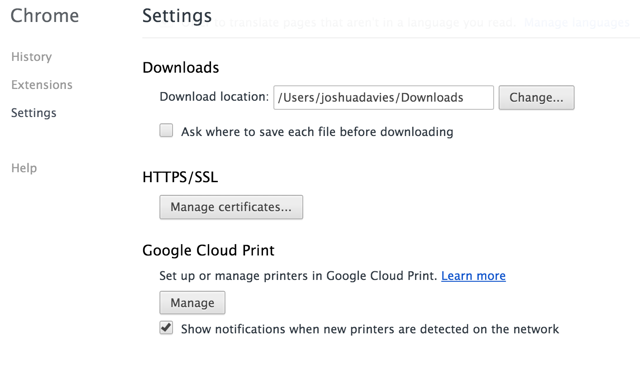The height and width of the screenshot is (368, 640).
Task: Enable Ask where to save each file
Action: [x=166, y=131]
